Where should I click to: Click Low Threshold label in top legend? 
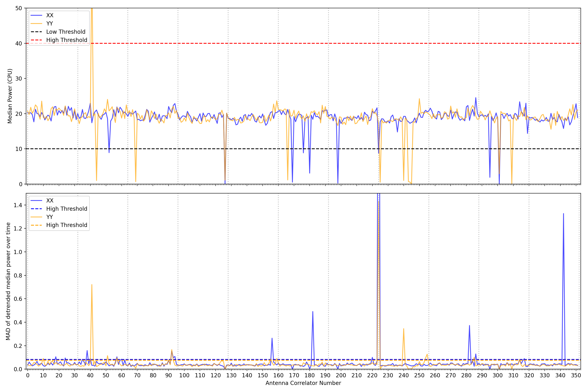click(66, 32)
